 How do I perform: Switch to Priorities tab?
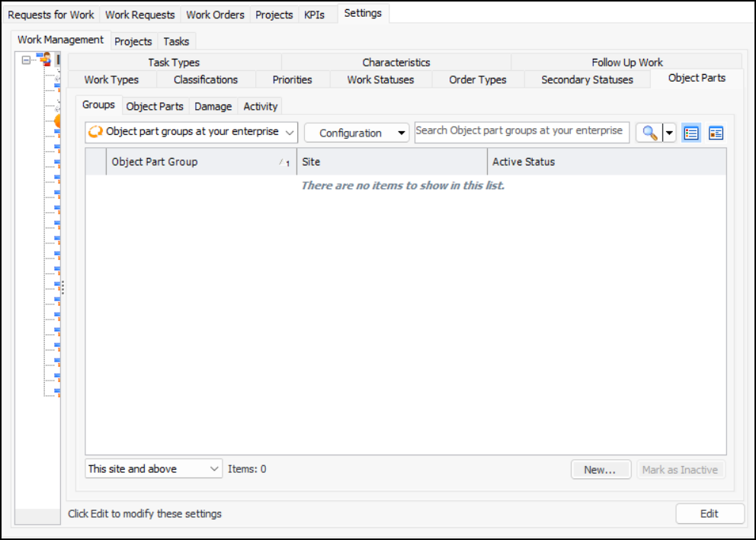point(292,79)
